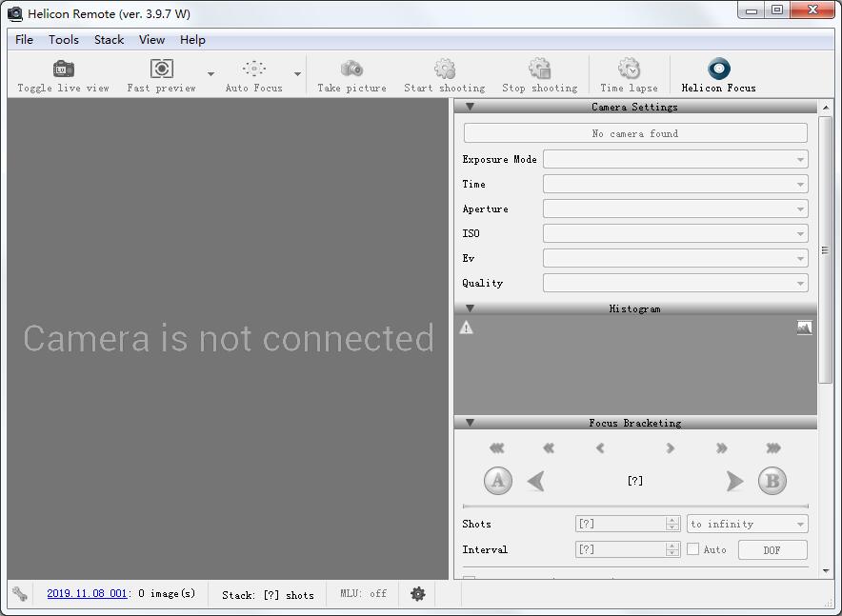Open the Tools menu
842x616 pixels.
coord(64,40)
